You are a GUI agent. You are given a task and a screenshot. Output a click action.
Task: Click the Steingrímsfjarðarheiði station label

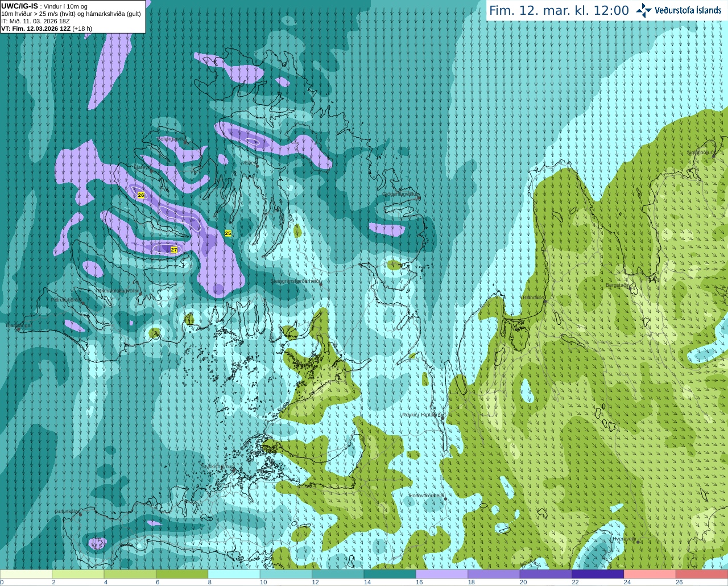coord(296,281)
